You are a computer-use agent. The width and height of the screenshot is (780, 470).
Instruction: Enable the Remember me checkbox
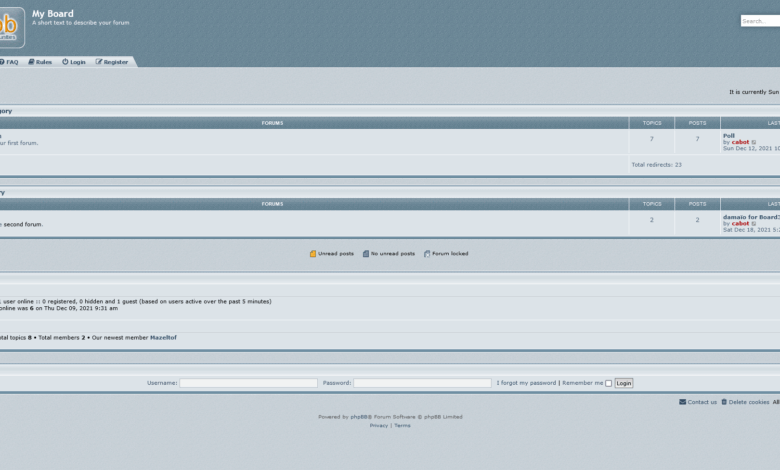click(608, 383)
